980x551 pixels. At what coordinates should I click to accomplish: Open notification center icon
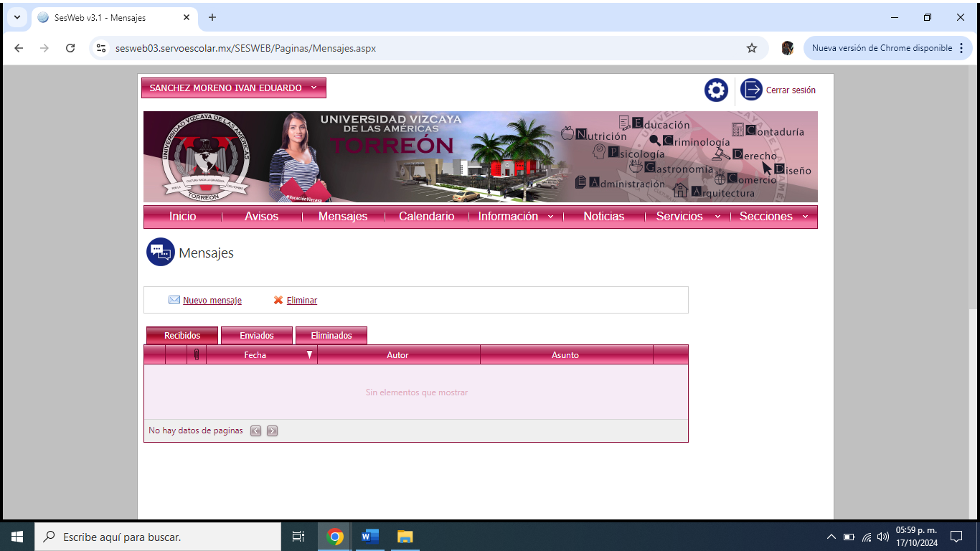click(x=956, y=536)
